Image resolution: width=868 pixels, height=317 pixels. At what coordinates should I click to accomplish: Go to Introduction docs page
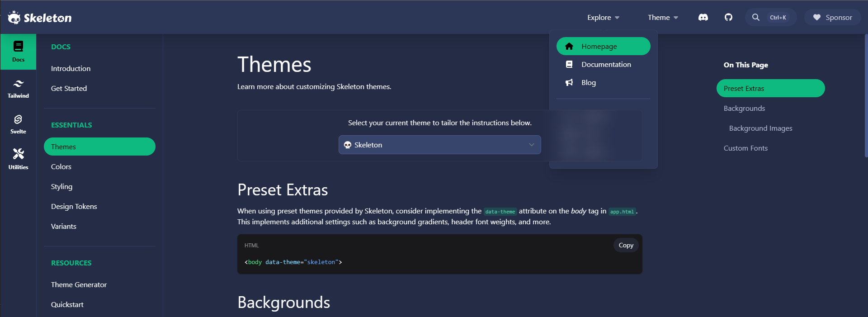[99, 68]
